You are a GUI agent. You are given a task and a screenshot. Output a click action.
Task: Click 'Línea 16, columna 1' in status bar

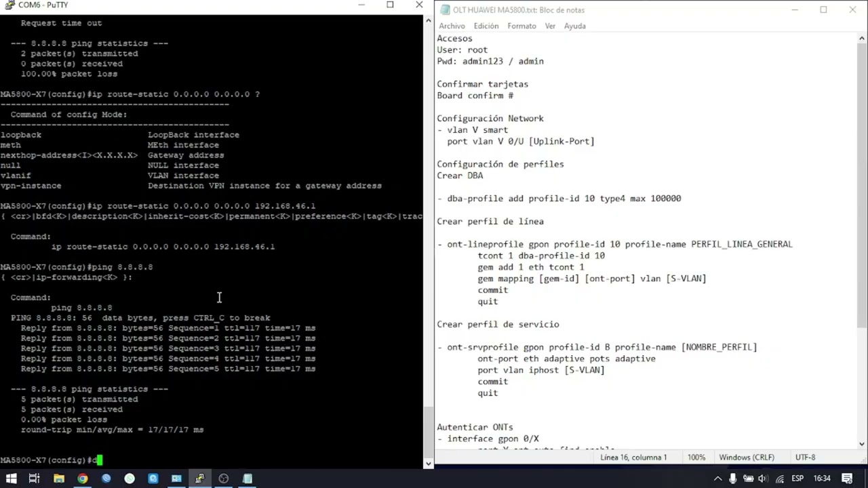pyautogui.click(x=633, y=457)
